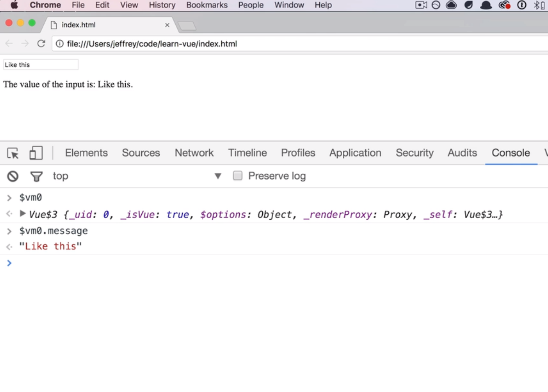Screen dimensions: 548x392
Task: Click the "Like this" string output
Action: pyautogui.click(x=50, y=246)
